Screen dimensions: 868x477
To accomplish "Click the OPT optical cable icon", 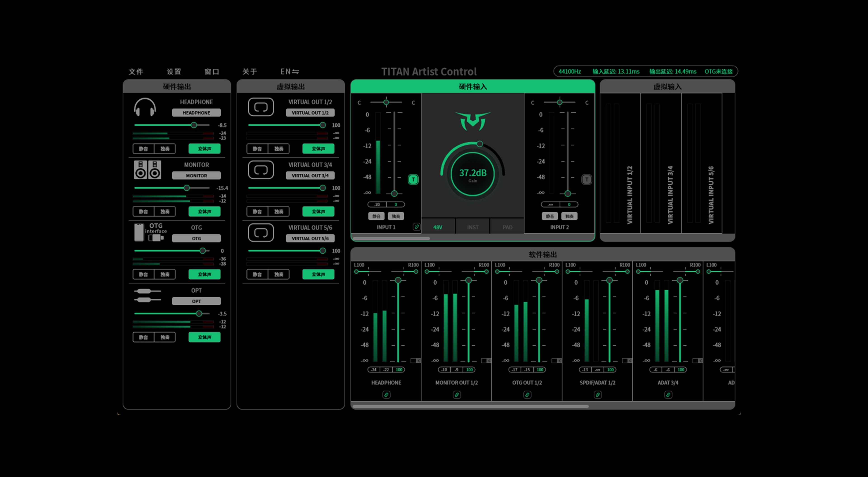I will coord(147,295).
